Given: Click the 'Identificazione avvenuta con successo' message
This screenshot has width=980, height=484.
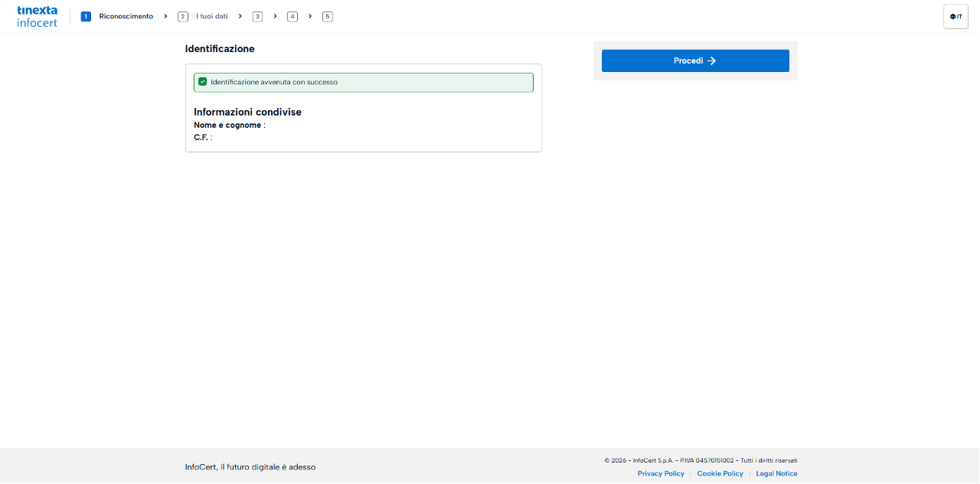Looking at the screenshot, I should [x=364, y=82].
